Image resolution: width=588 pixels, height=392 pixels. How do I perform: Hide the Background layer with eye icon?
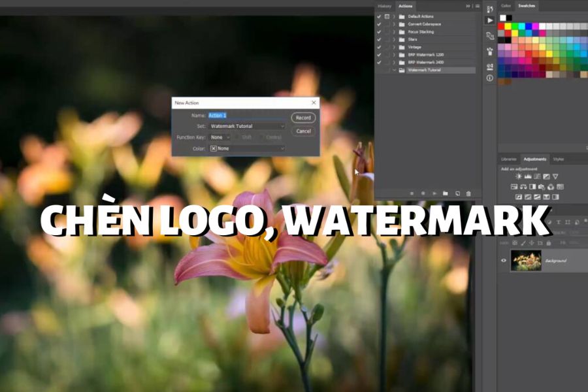[x=504, y=260]
